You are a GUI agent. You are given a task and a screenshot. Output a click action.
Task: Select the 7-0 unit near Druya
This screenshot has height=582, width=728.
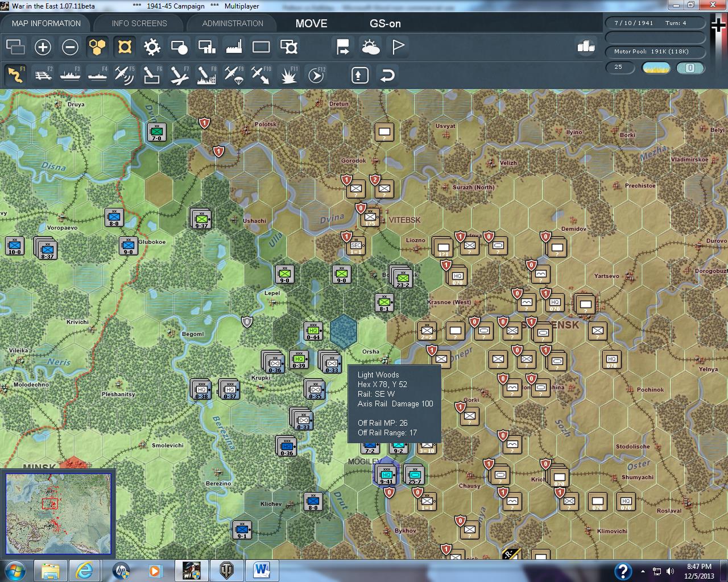(x=156, y=132)
